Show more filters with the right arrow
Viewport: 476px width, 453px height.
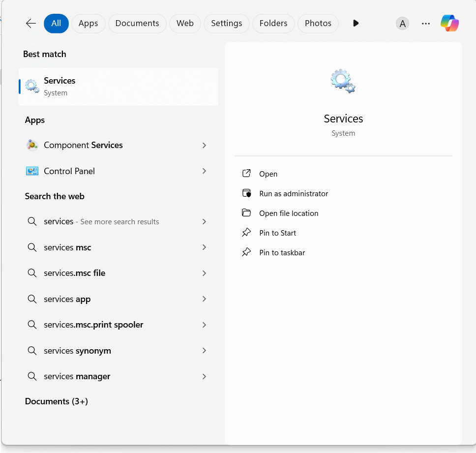coord(356,23)
